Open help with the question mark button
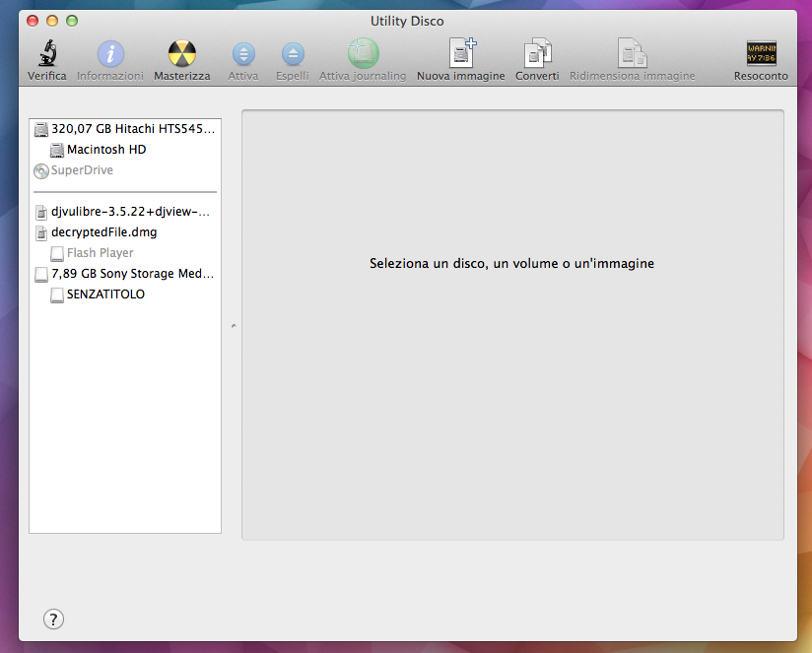Screen dimensions: 812x653 click(x=54, y=619)
